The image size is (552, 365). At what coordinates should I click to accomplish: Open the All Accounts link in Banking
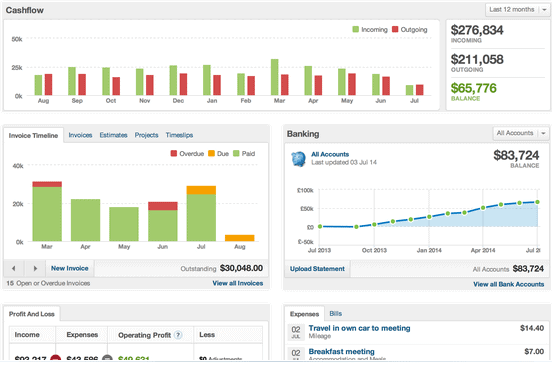(330, 154)
